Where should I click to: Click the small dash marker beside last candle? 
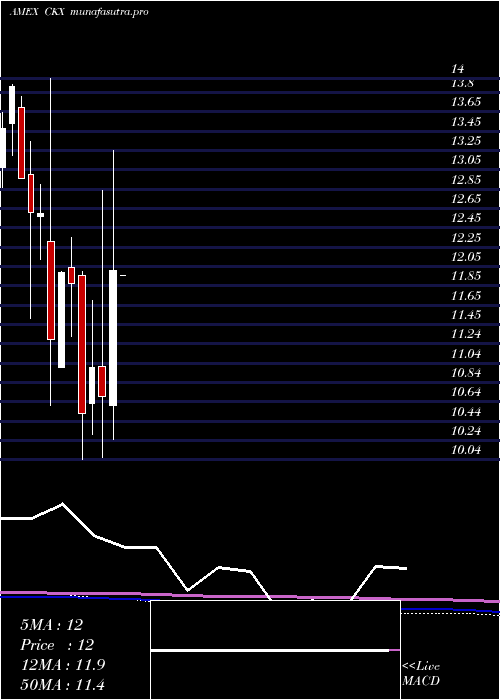pos(123,276)
